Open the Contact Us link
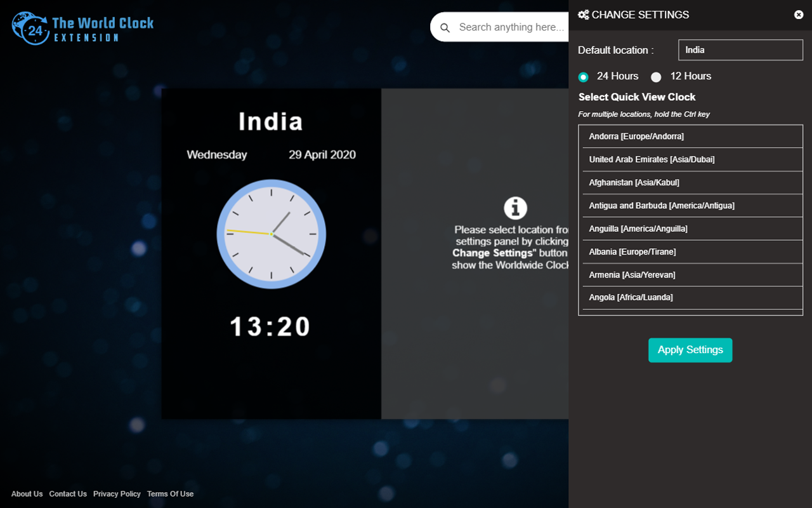The width and height of the screenshot is (812, 508). pyautogui.click(x=68, y=494)
